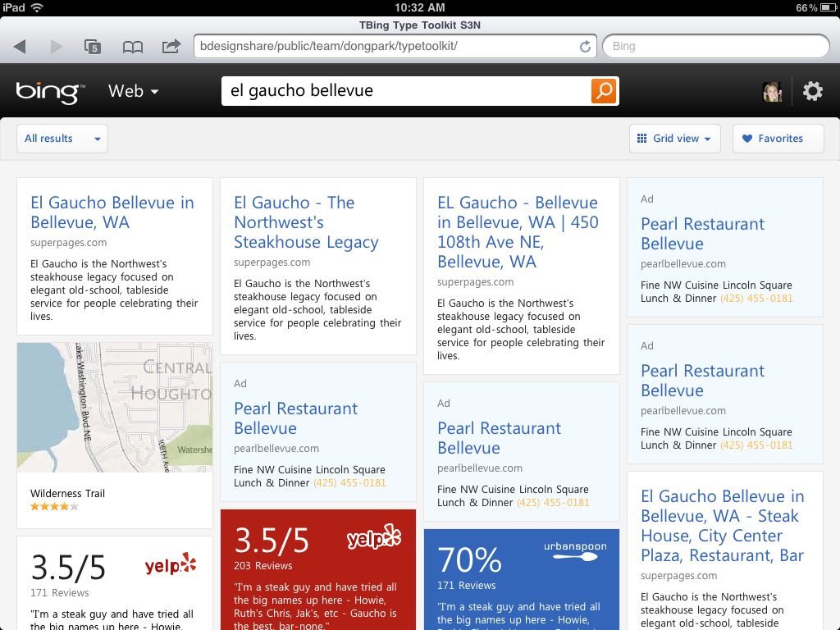Viewport: 840px width, 630px height.
Task: Click the Safari Bing search field
Action: click(715, 47)
